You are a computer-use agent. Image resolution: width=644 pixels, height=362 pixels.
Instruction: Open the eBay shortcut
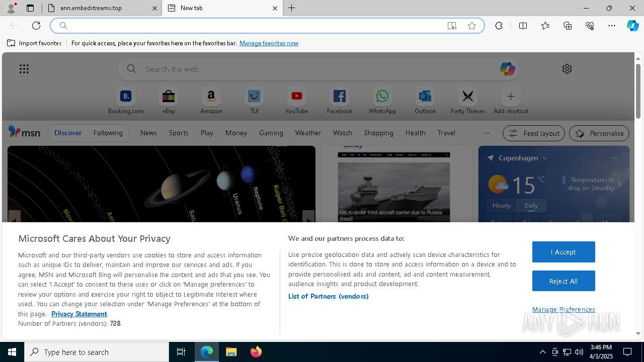pyautogui.click(x=169, y=101)
